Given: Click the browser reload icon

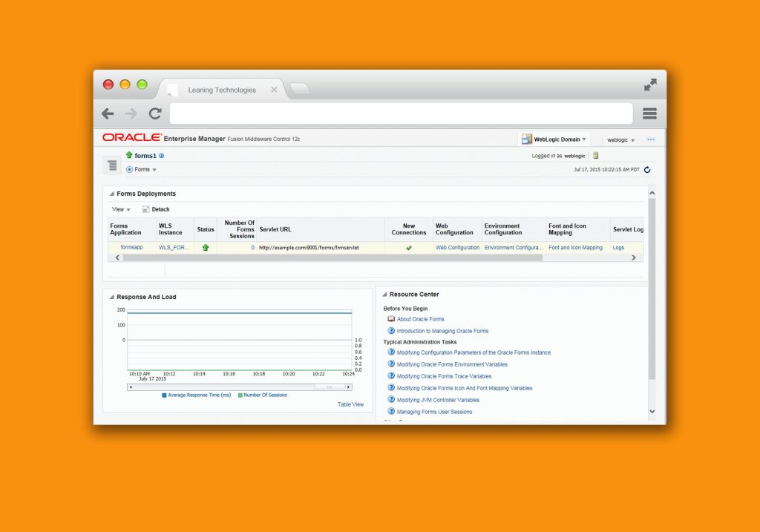Looking at the screenshot, I should pyautogui.click(x=155, y=113).
